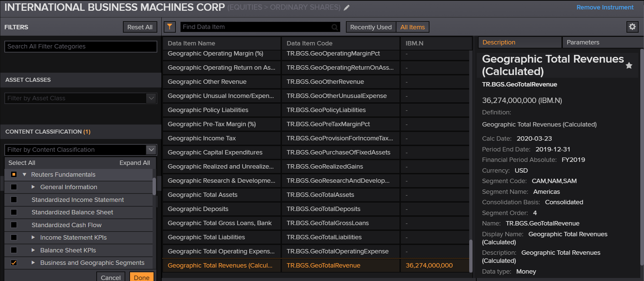Screen dimensions: 644x281
Task: Uncheck Business and Geographic Segments checkbox
Action: pyautogui.click(x=14, y=263)
